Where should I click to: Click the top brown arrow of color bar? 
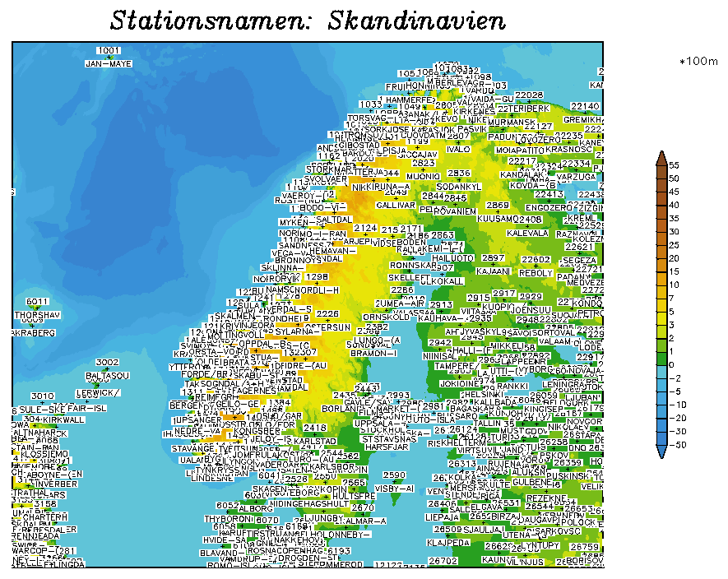(x=661, y=158)
